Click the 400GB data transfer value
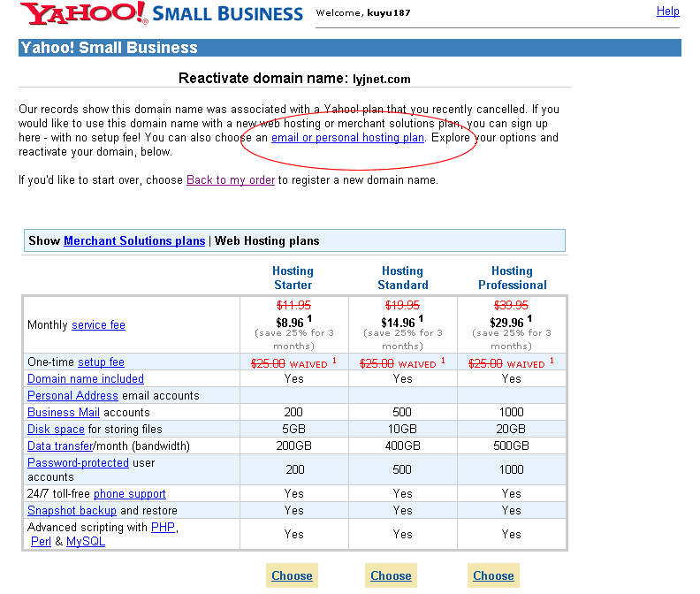The image size is (700, 594). click(403, 445)
